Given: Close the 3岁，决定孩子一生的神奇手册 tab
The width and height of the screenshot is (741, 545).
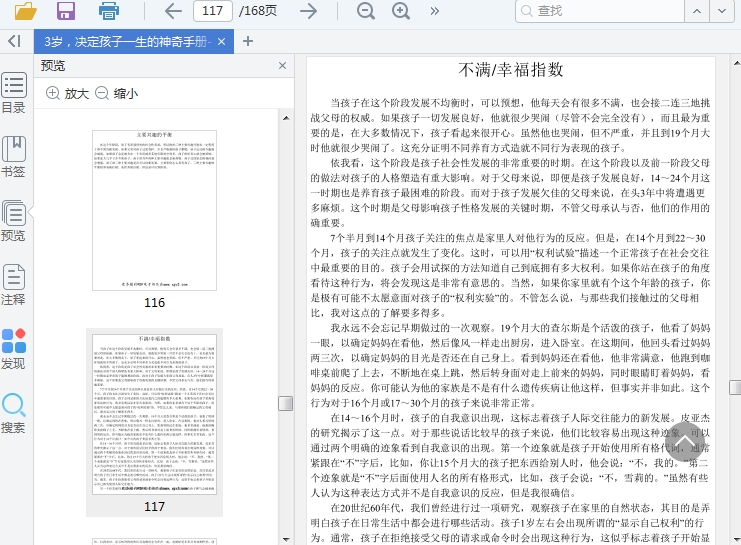Looking at the screenshot, I should [x=221, y=42].
